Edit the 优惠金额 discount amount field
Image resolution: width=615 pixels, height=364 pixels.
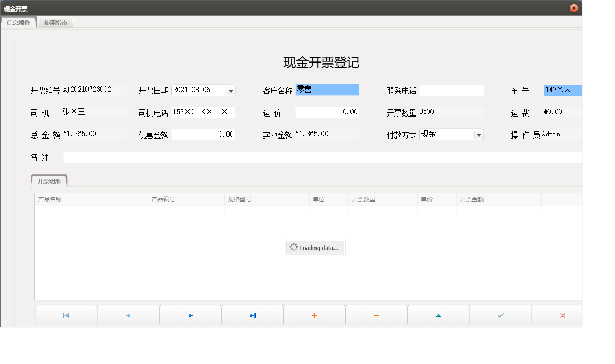[204, 134]
